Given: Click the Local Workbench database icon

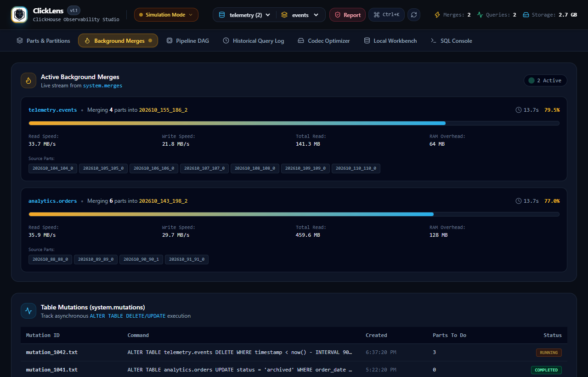Looking at the screenshot, I should pos(367,40).
